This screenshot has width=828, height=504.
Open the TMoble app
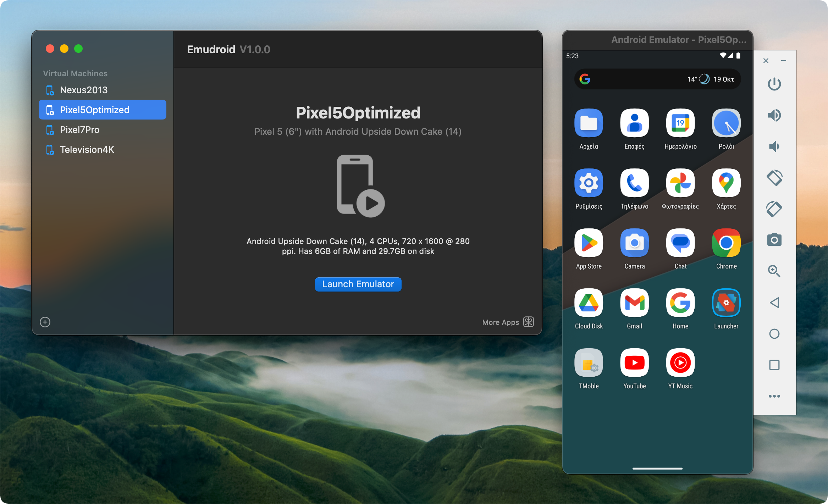(x=589, y=369)
